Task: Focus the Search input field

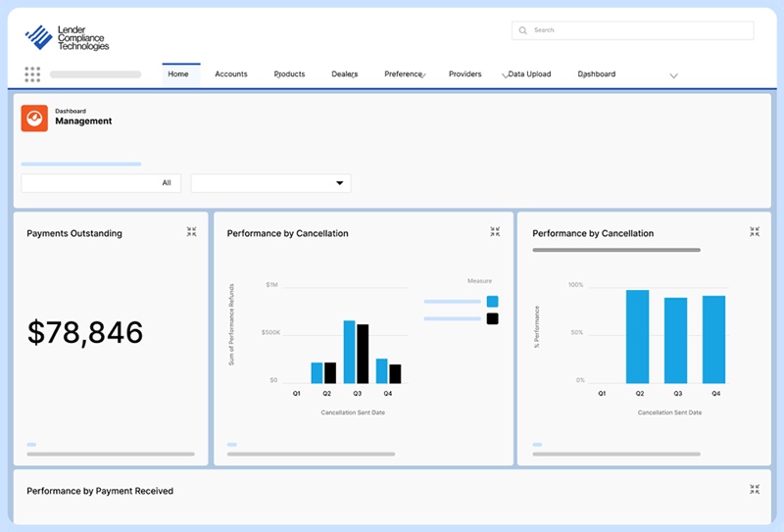Action: 632,30
